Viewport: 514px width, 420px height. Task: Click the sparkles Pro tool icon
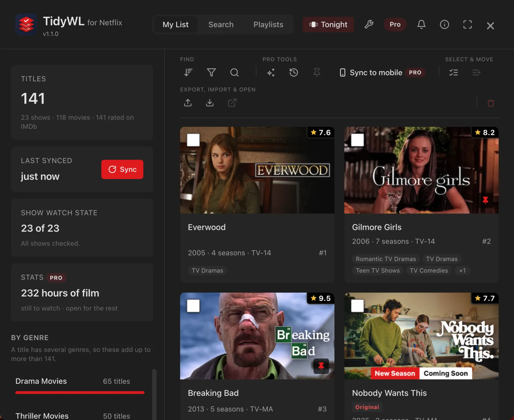pos(271,73)
